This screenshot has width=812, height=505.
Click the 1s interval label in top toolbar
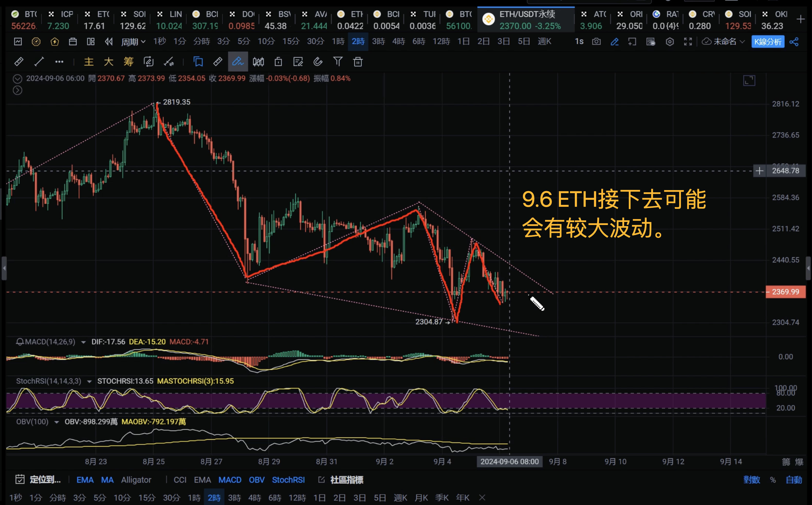click(579, 41)
